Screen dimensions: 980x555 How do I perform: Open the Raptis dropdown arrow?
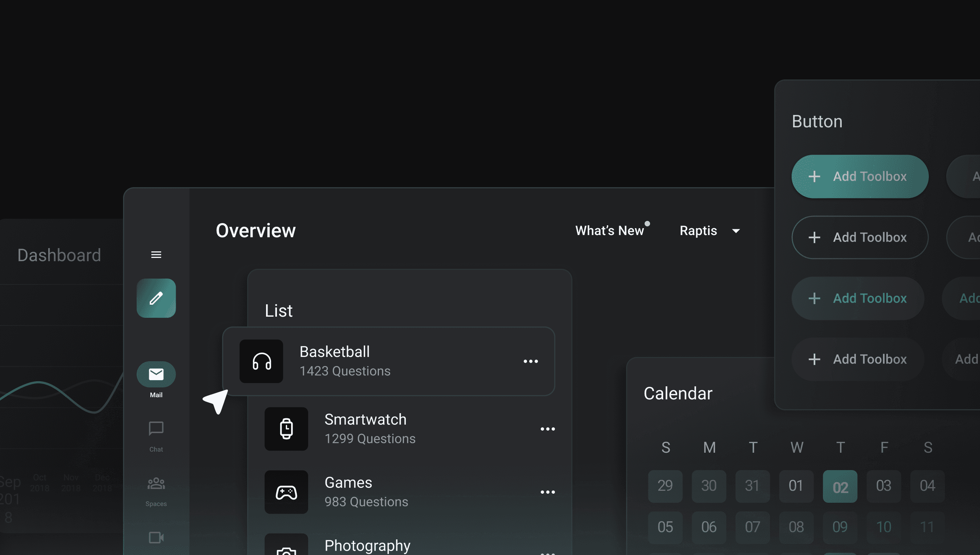click(x=736, y=231)
